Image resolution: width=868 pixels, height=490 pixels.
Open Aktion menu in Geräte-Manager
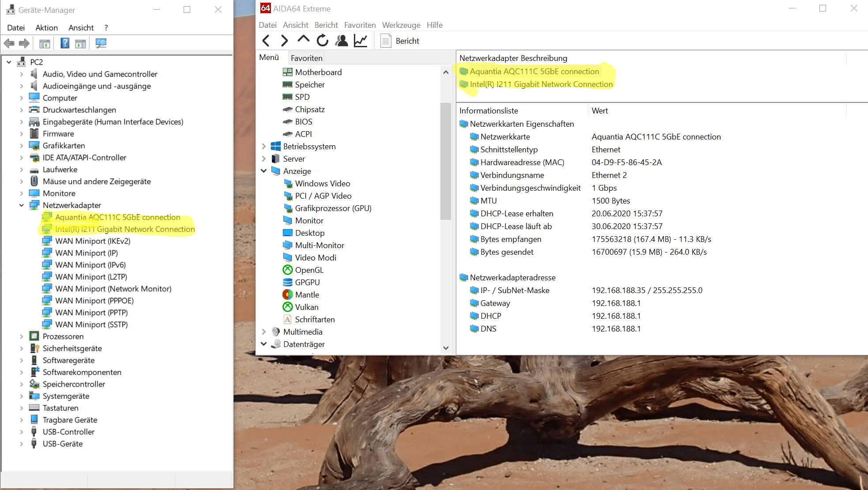click(46, 27)
